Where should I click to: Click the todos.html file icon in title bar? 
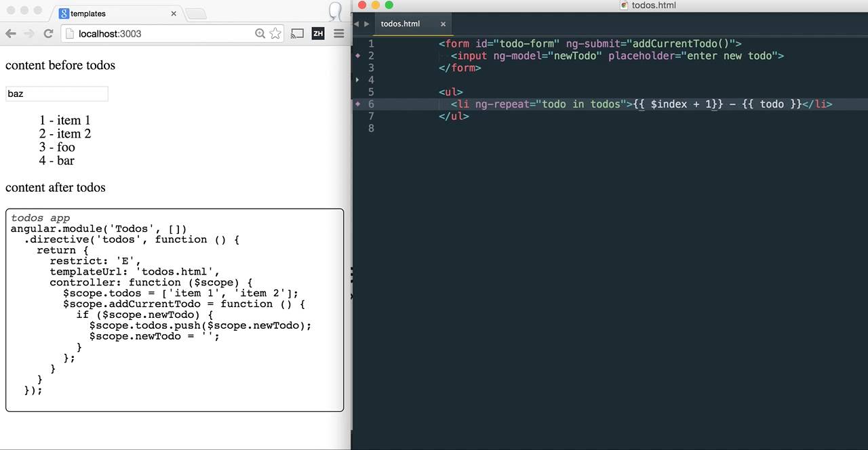click(625, 5)
